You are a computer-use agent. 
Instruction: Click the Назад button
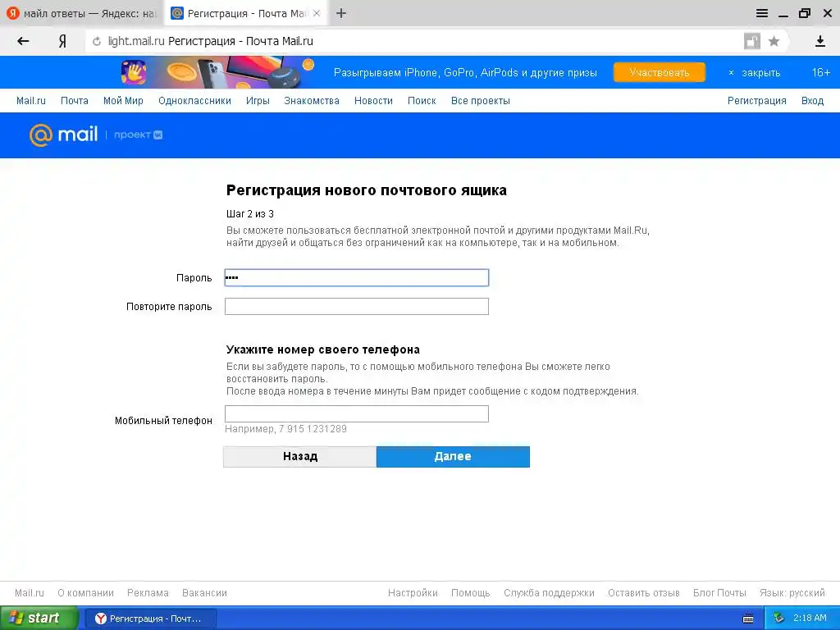pos(300,456)
